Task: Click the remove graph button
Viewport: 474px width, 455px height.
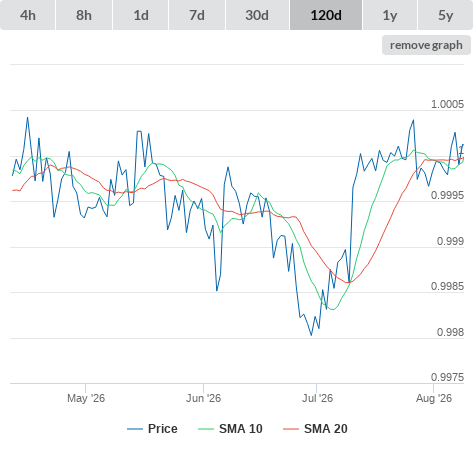Action: [426, 45]
